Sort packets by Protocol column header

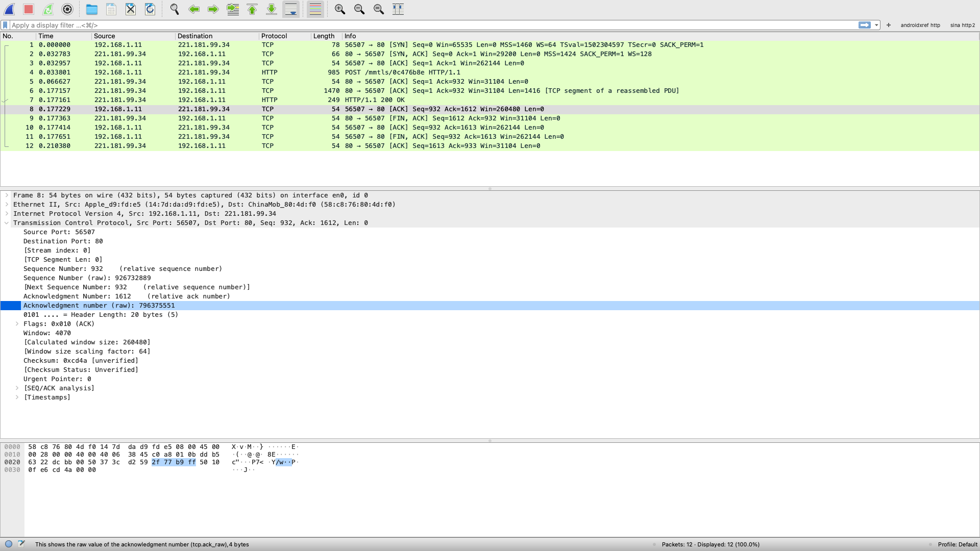pyautogui.click(x=285, y=36)
